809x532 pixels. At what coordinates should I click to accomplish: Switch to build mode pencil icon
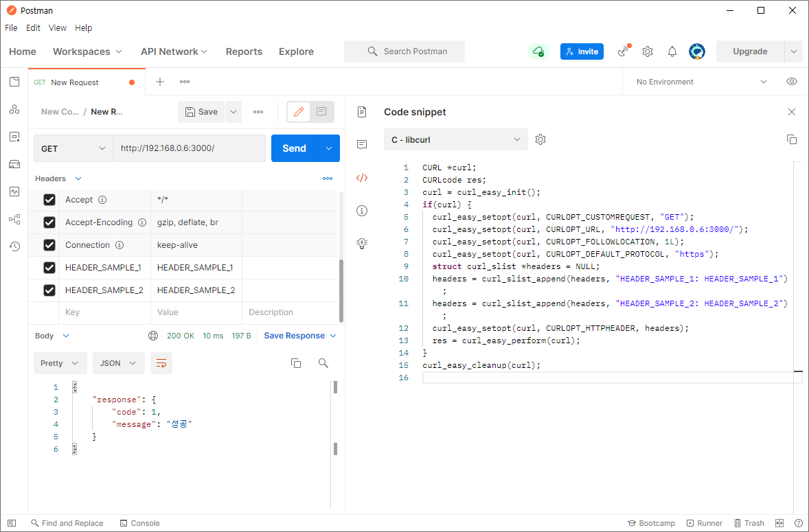click(x=299, y=112)
